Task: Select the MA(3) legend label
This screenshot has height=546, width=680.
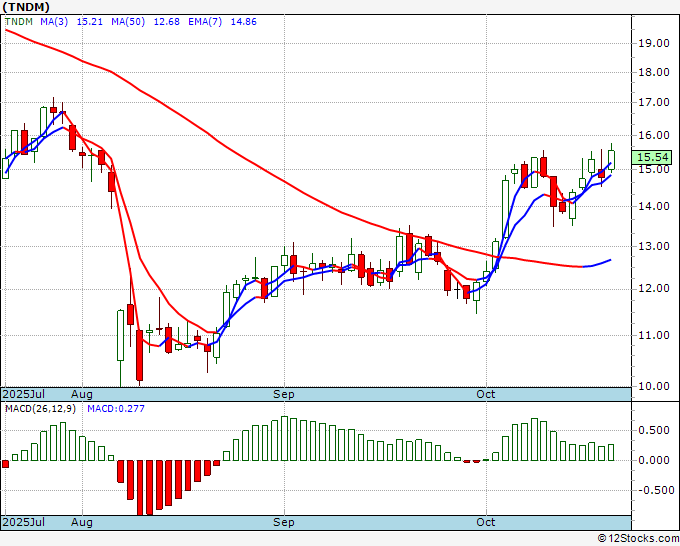Action: tap(54, 22)
